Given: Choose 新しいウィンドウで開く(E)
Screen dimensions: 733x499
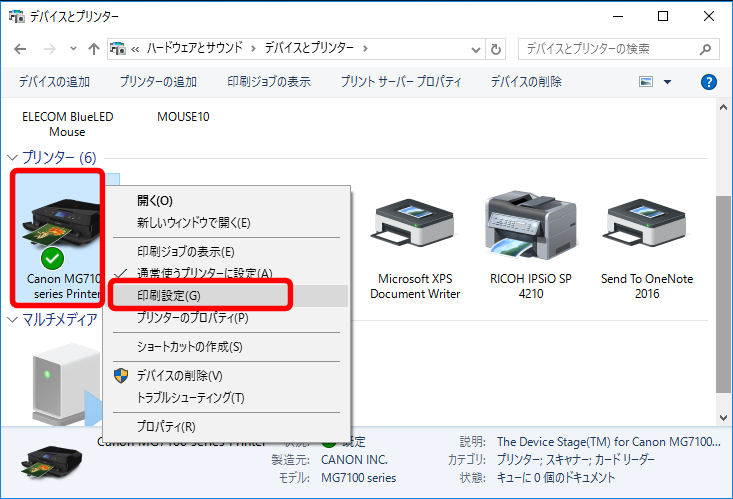Looking at the screenshot, I should click(227, 223).
